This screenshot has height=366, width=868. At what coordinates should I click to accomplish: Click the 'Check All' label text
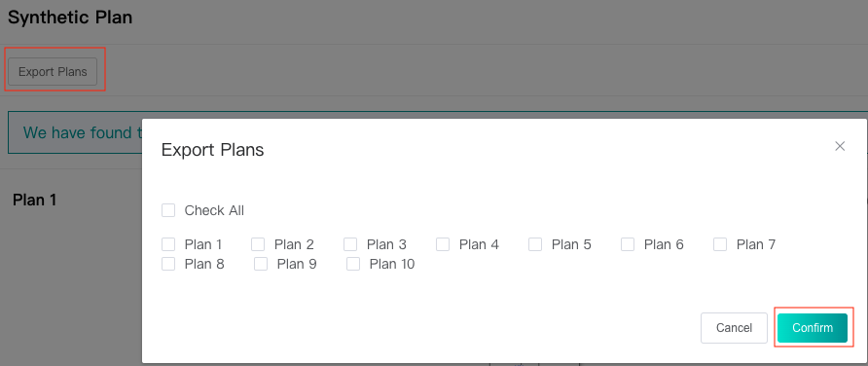click(214, 210)
